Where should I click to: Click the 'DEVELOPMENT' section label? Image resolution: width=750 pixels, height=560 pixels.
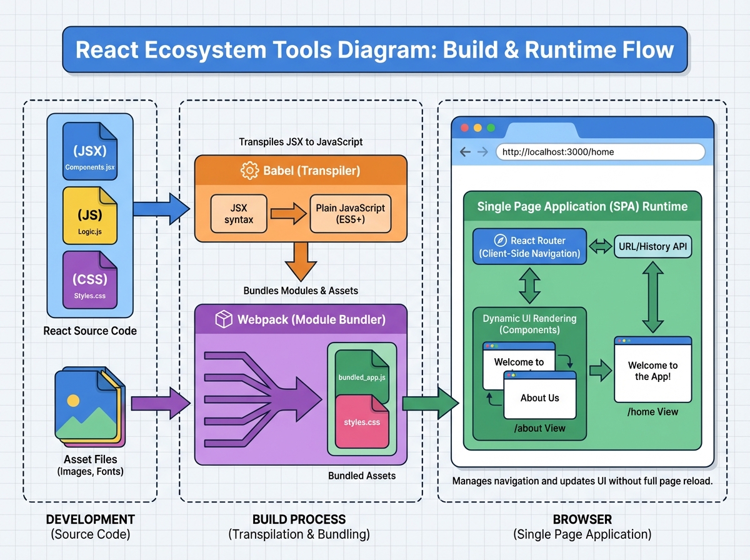[x=90, y=519]
